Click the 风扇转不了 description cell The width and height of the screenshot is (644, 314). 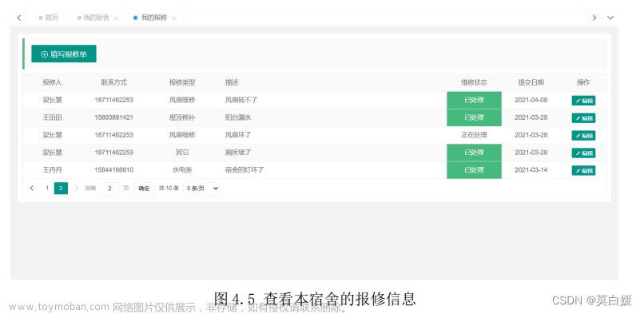tap(241, 100)
